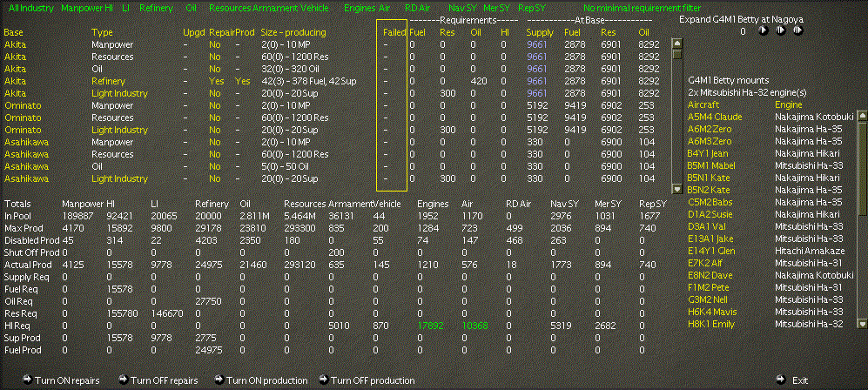This screenshot has width=868, height=390.
Task: Click the Failed column header
Action: 394,32
